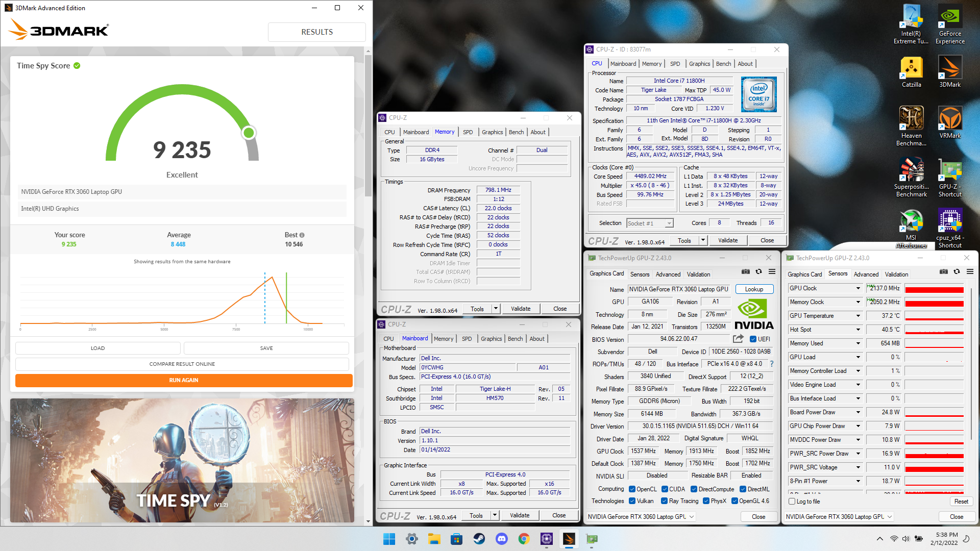Click the Best score info icon in 3DMark
Viewport: 980px width, 551px height.
(302, 235)
